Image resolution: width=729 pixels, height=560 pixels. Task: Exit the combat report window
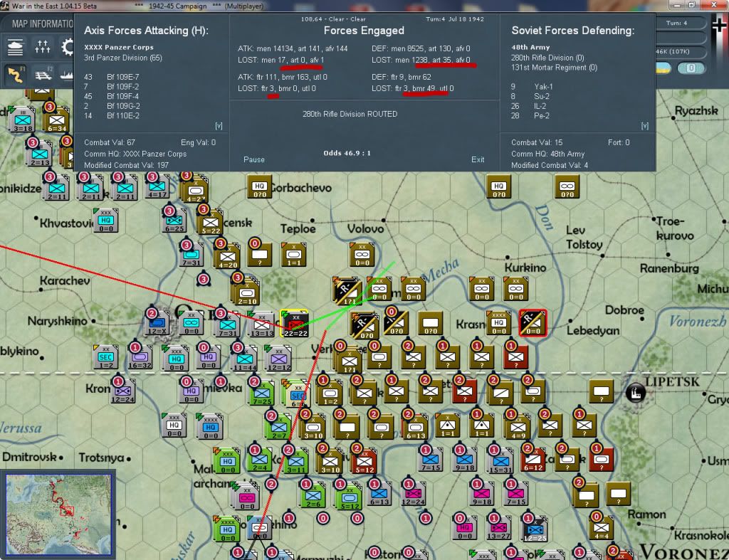(x=478, y=159)
